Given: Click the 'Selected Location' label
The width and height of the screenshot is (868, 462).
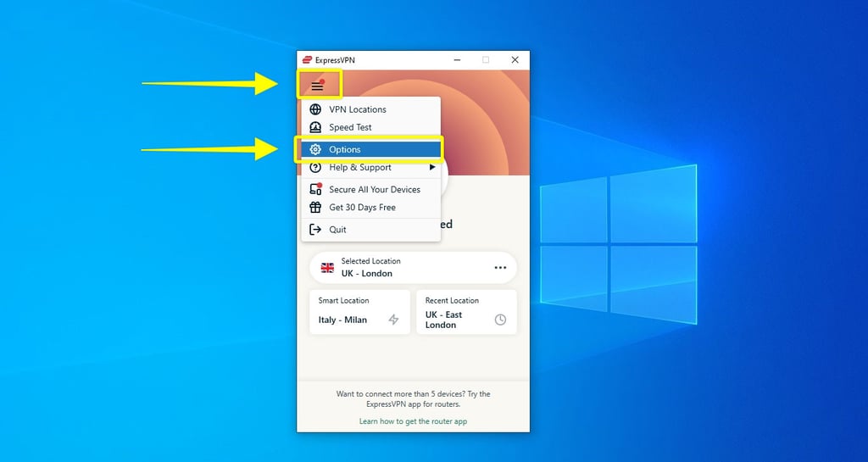Looking at the screenshot, I should 371,261.
